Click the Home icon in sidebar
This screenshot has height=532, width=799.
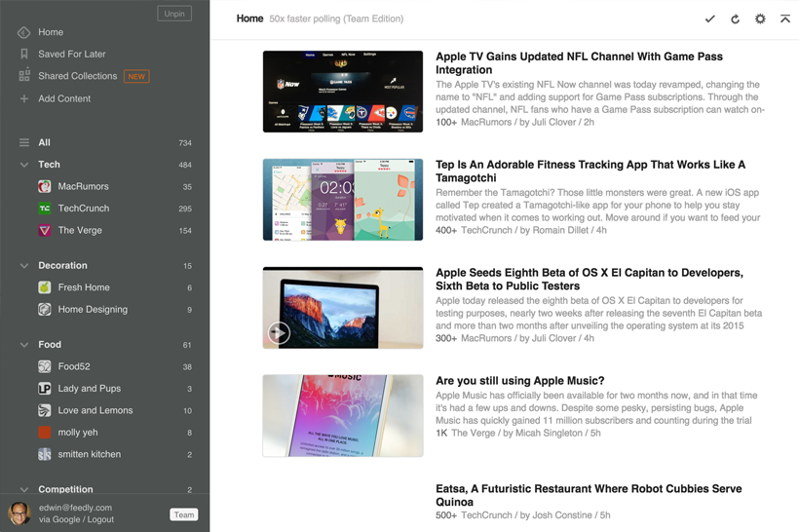(x=24, y=32)
